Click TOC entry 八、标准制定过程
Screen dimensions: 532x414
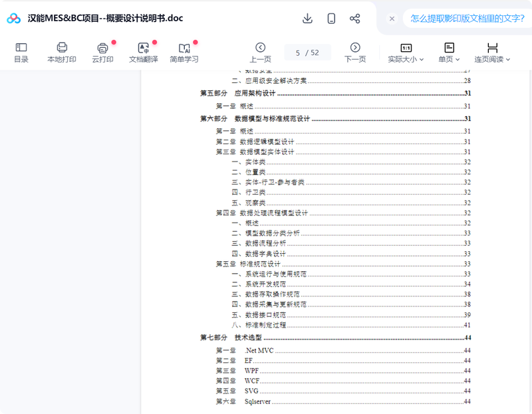point(351,325)
